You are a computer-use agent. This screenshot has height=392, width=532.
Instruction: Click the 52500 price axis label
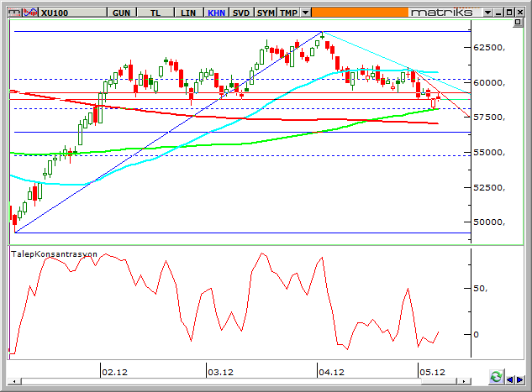click(x=489, y=187)
